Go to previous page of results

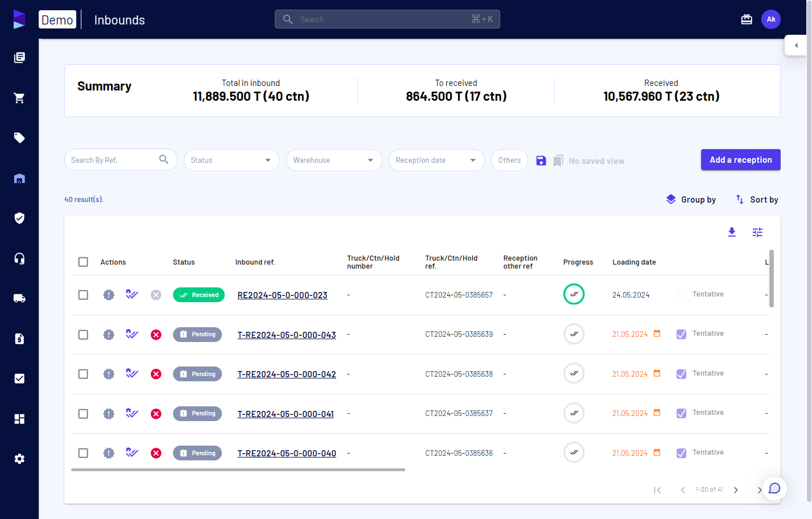(x=683, y=490)
